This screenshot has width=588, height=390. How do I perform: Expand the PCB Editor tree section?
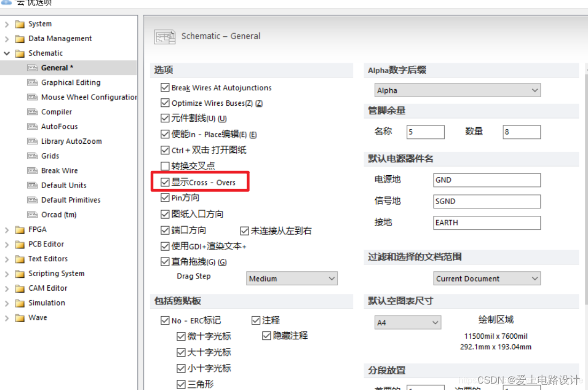pos(6,244)
